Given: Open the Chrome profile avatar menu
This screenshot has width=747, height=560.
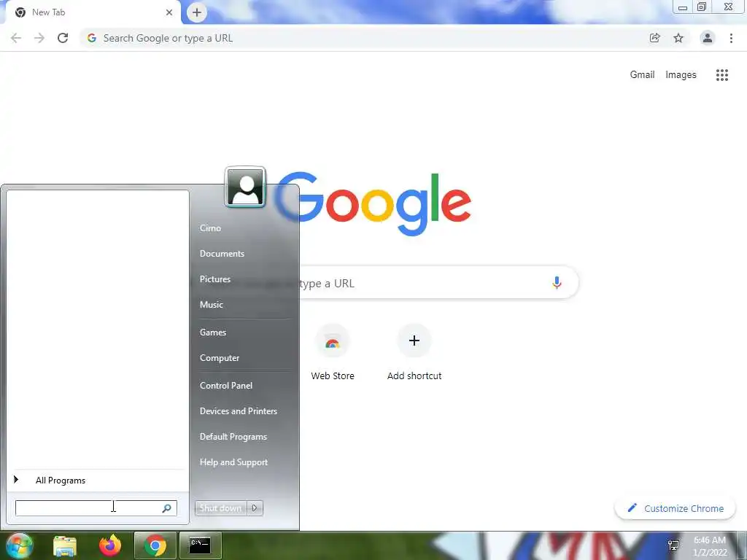Looking at the screenshot, I should point(708,38).
